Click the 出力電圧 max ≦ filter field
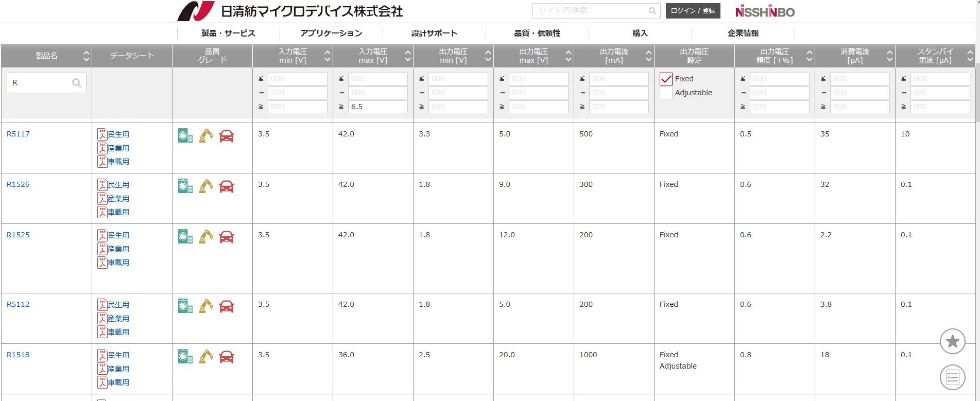Screen dimensions: 980x401 (x=539, y=79)
